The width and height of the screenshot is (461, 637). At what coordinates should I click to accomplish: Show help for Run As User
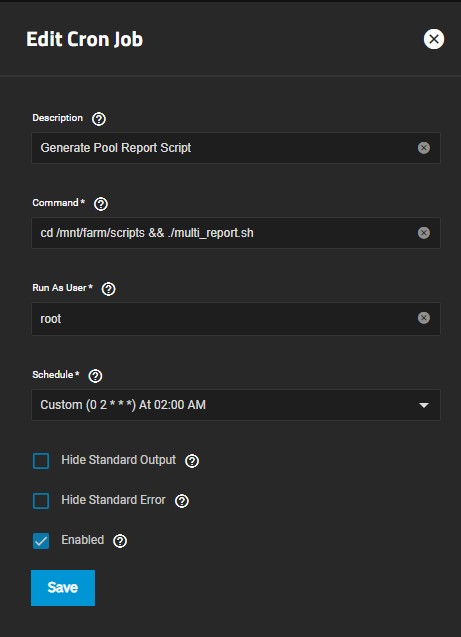coord(108,289)
